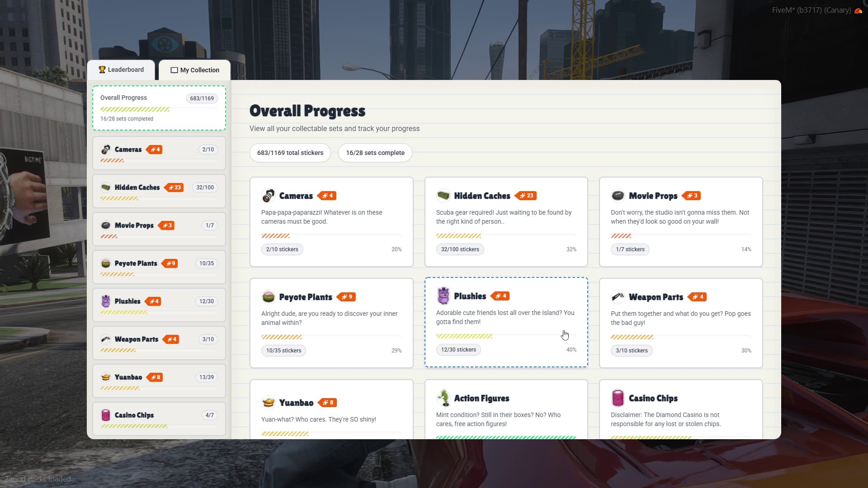Click the Casino Chips icon in sidebar
Screen dimensions: 868x488
click(106, 415)
